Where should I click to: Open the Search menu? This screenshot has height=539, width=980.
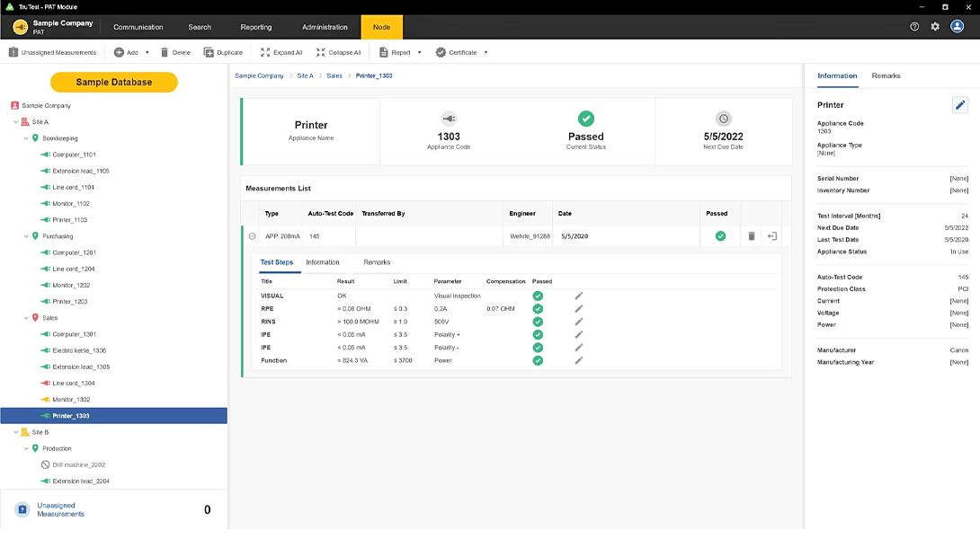click(200, 27)
